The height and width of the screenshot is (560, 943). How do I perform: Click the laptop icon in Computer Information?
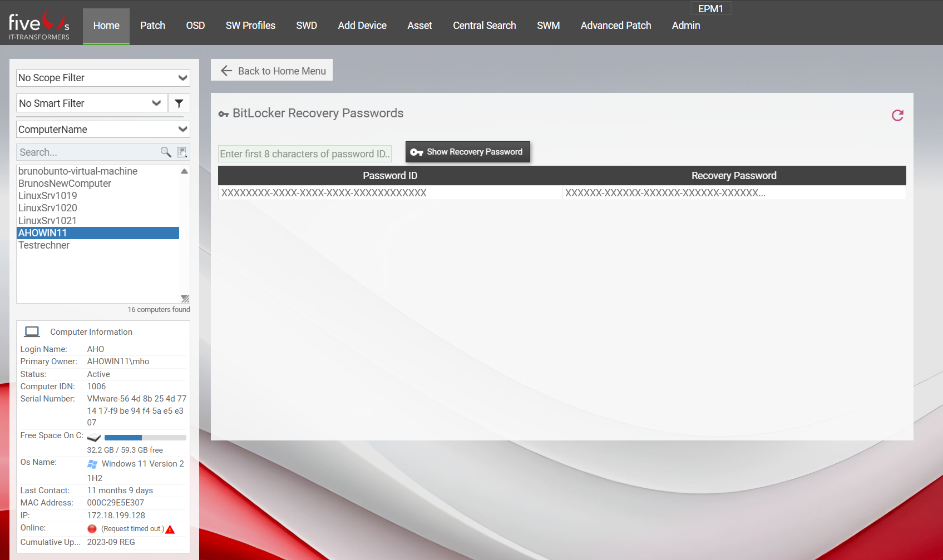click(32, 332)
